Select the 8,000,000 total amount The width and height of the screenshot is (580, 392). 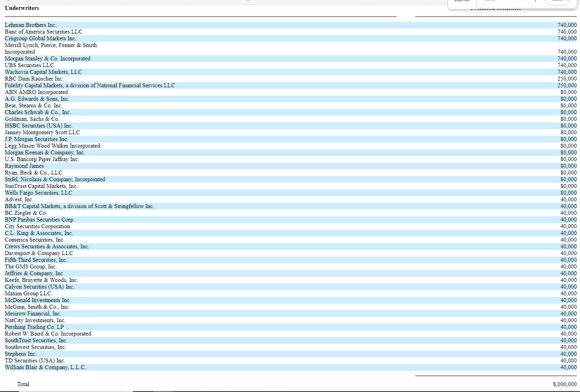(x=564, y=384)
